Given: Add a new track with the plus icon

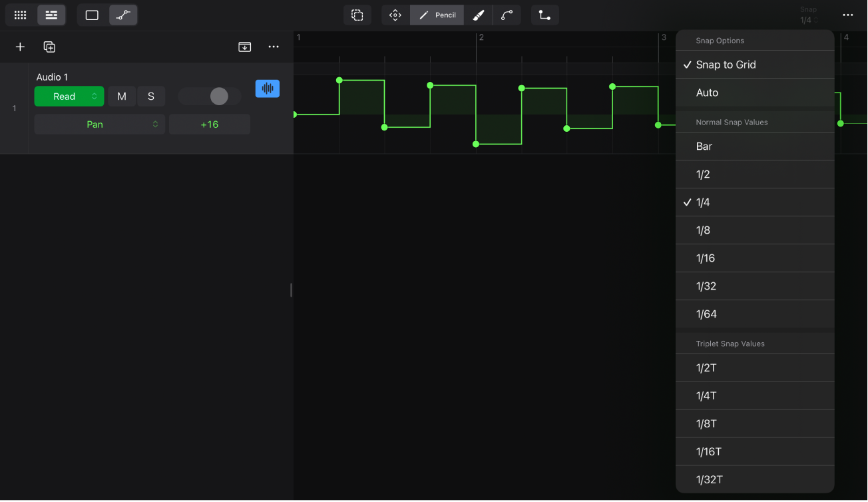Looking at the screenshot, I should [x=19, y=47].
